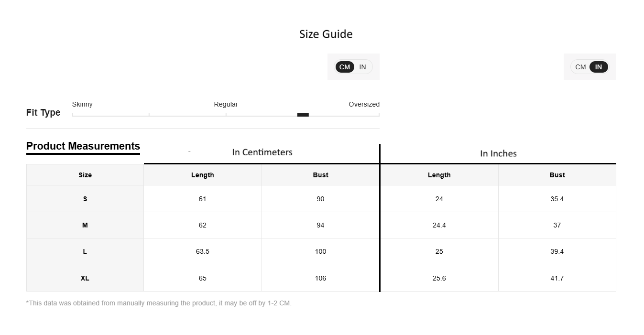Click the Regular fit label

pos(226,104)
